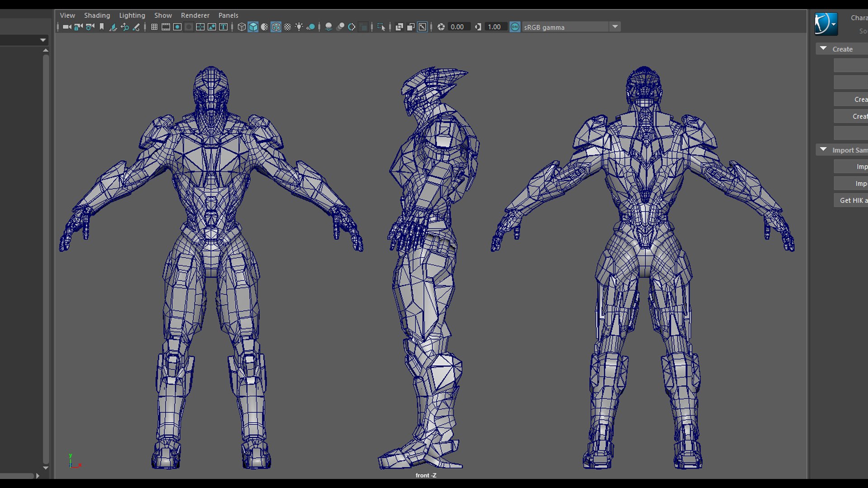
Task: Toggle Safe Title overlay
Action: tap(223, 27)
